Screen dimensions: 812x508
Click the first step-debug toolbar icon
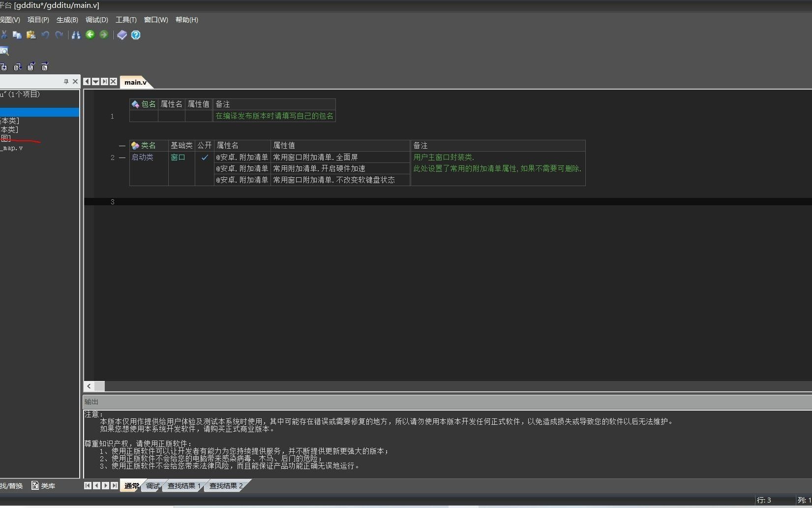pos(3,66)
